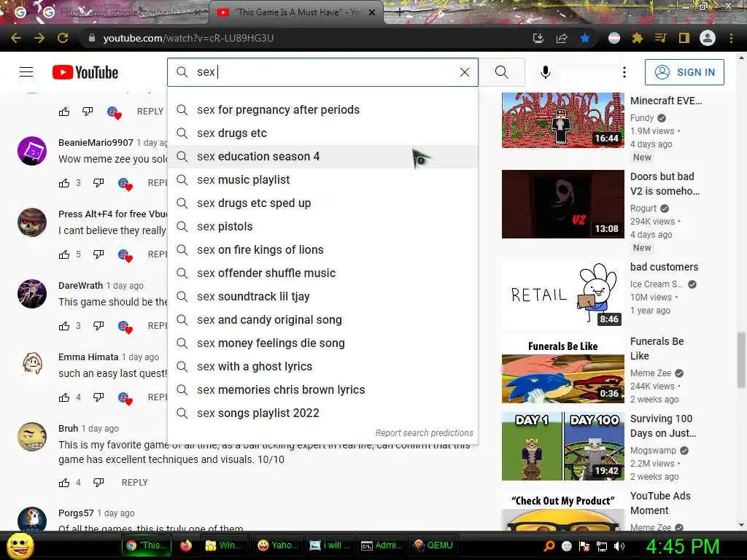Open the 'bad customers' RETAIL thumbnail
Screen dimensions: 747x560
[562, 295]
